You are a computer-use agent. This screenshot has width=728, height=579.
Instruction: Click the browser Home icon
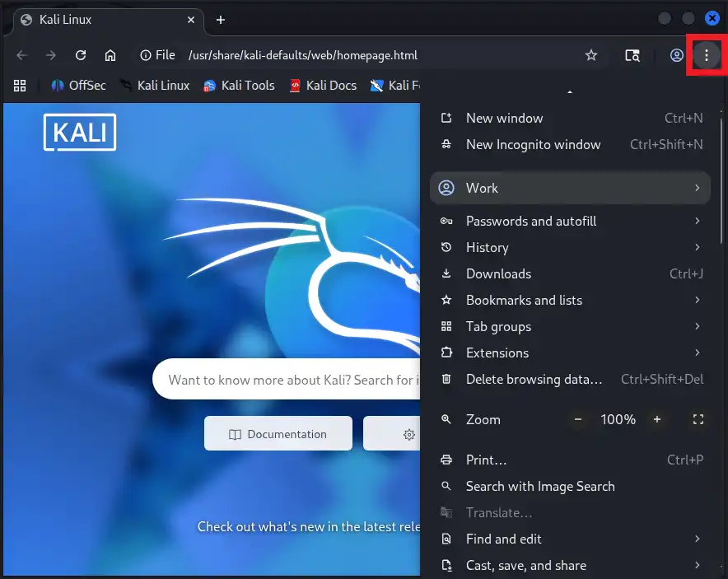click(x=110, y=55)
